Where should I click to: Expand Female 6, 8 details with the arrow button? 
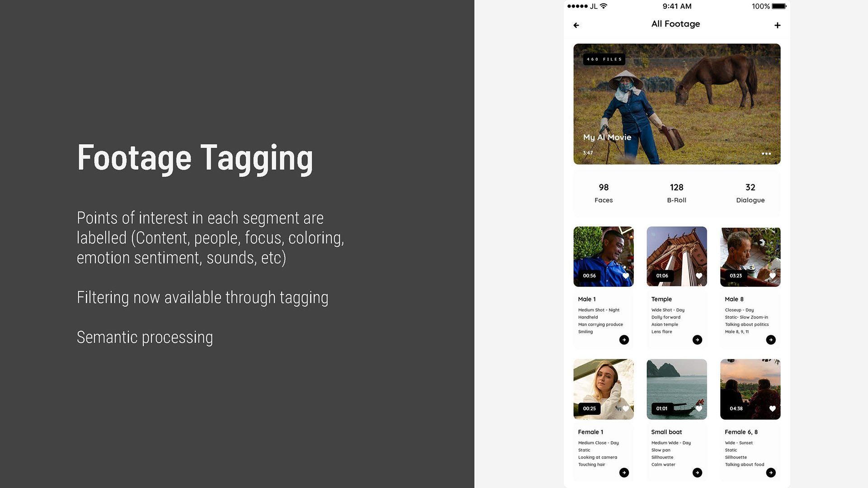[x=771, y=473]
